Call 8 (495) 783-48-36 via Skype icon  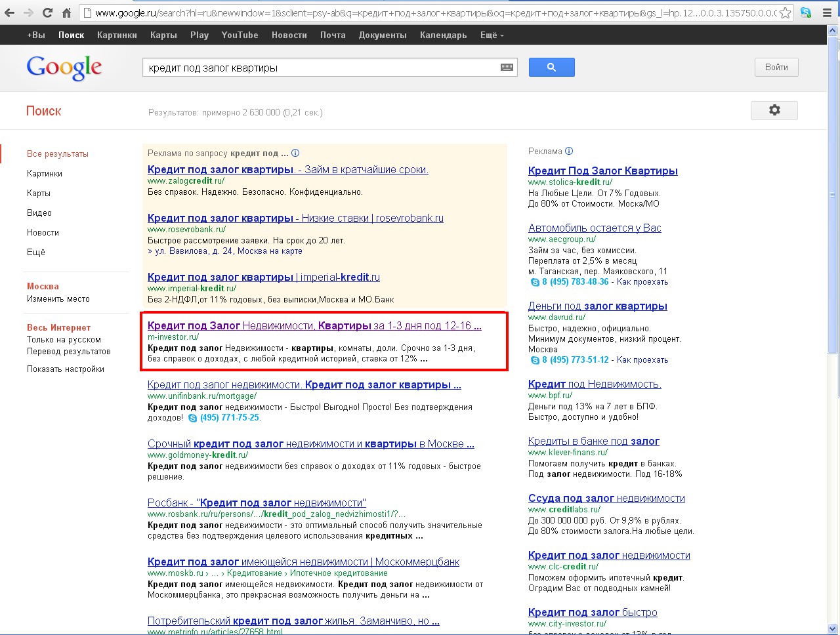(x=535, y=282)
